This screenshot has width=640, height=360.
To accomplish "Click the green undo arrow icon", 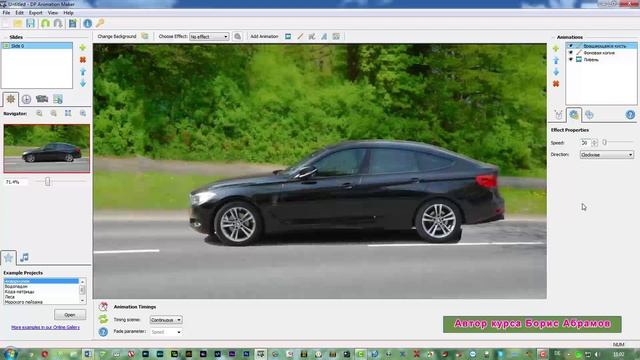I will tap(45, 23).
